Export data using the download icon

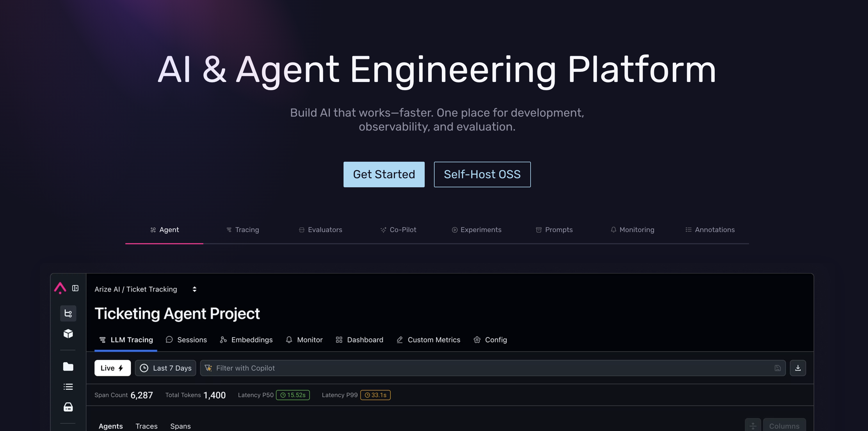coord(798,368)
